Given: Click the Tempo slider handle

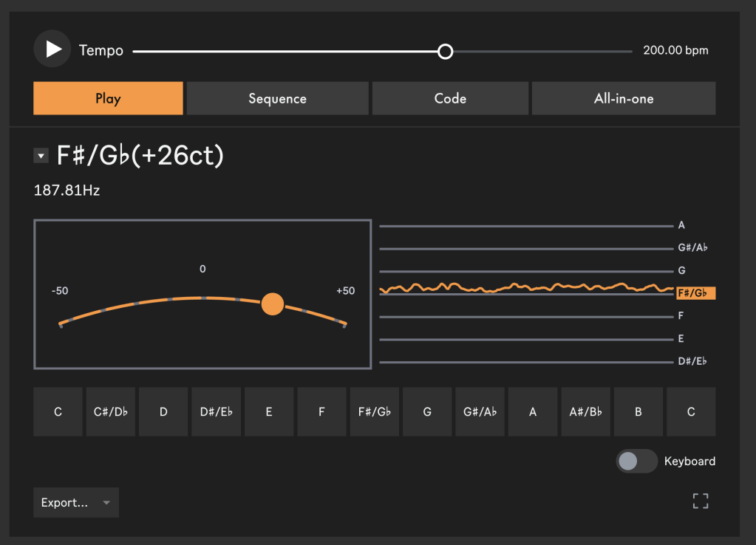Looking at the screenshot, I should pyautogui.click(x=445, y=51).
